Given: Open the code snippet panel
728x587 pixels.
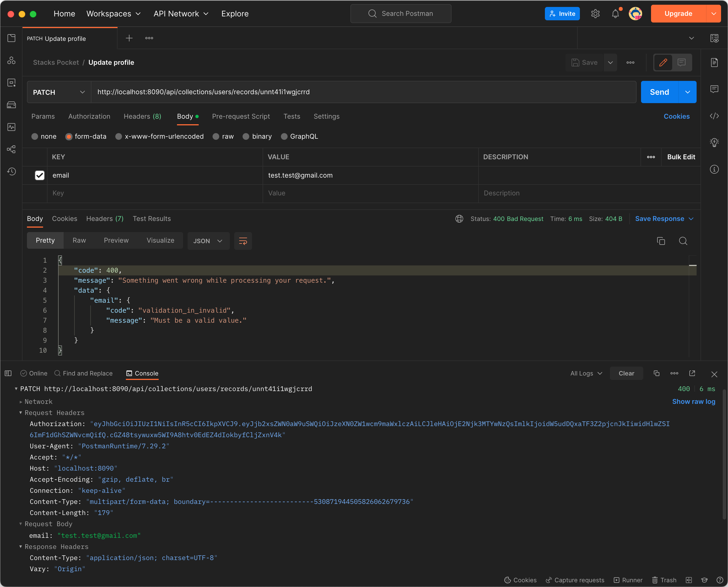Looking at the screenshot, I should click(714, 116).
